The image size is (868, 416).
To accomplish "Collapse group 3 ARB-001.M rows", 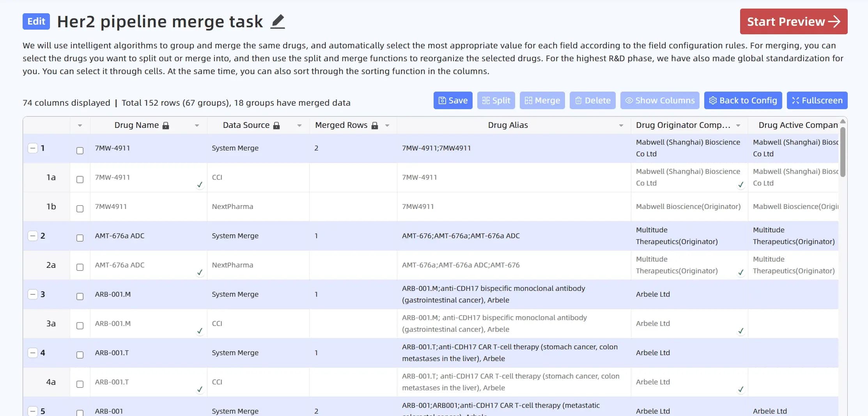I will pyautogui.click(x=33, y=294).
